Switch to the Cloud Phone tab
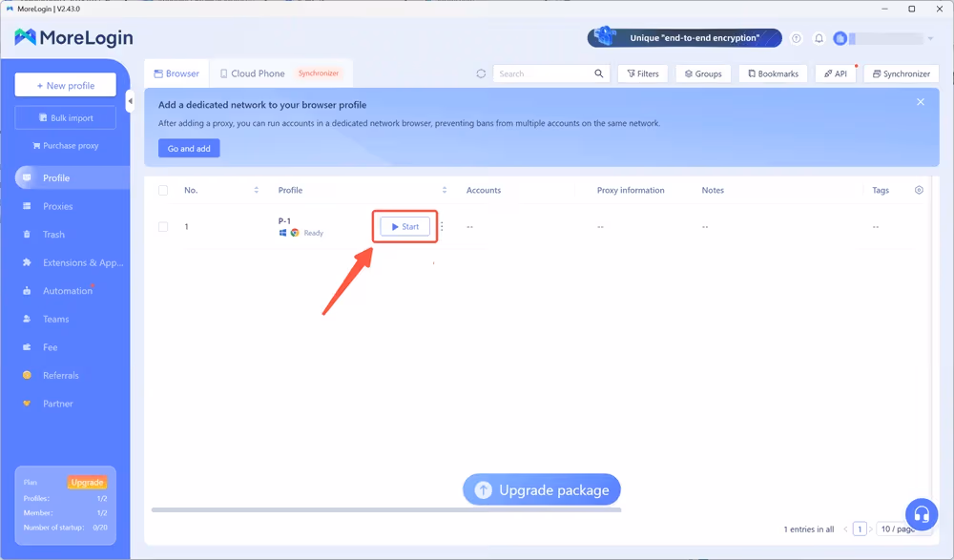954x560 pixels. (x=251, y=72)
